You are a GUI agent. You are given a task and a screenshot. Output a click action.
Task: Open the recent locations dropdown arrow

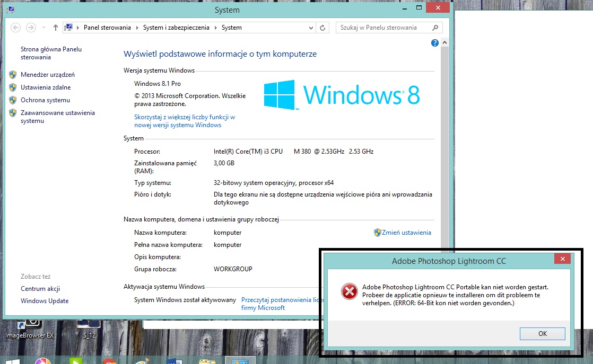point(43,28)
